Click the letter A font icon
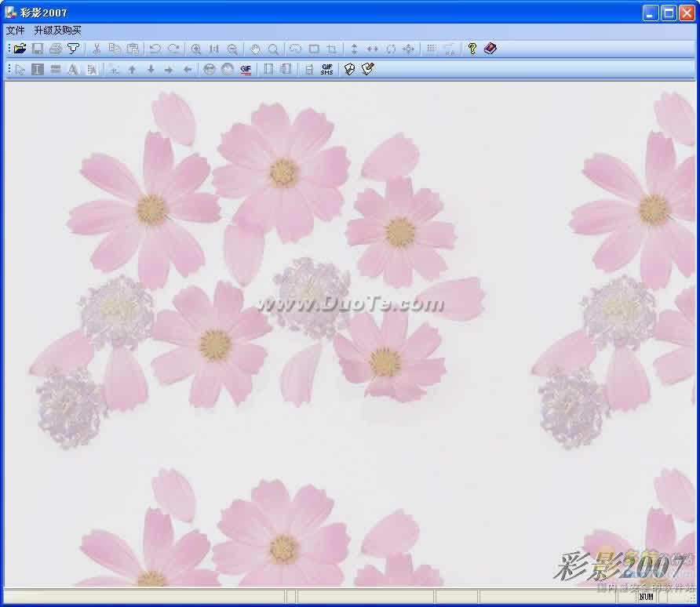 pos(73,69)
